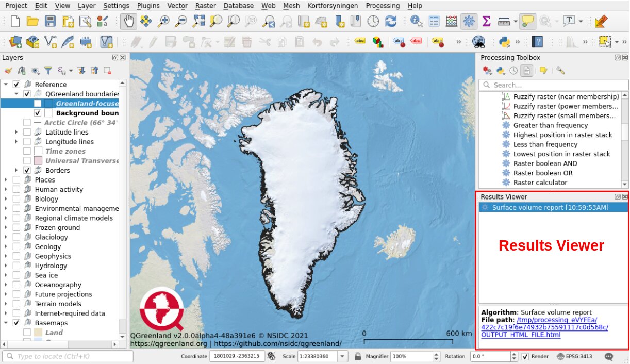Click the Processing Toolbox search field
The image size is (630, 364).
pyautogui.click(x=554, y=85)
